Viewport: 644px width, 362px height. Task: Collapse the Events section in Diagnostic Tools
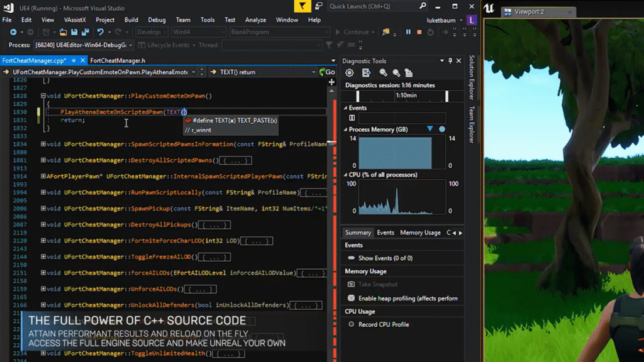pyautogui.click(x=345, y=107)
